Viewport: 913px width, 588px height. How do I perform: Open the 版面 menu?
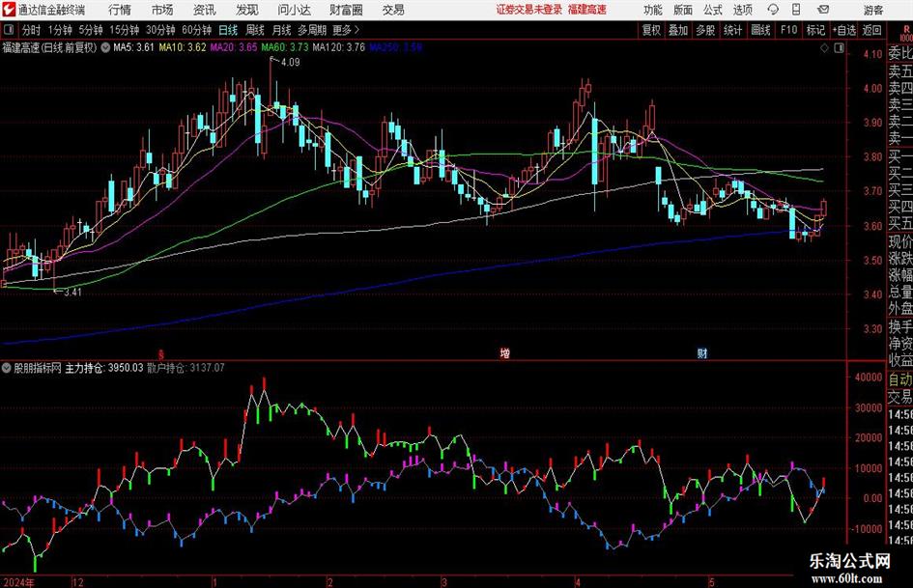tap(682, 10)
